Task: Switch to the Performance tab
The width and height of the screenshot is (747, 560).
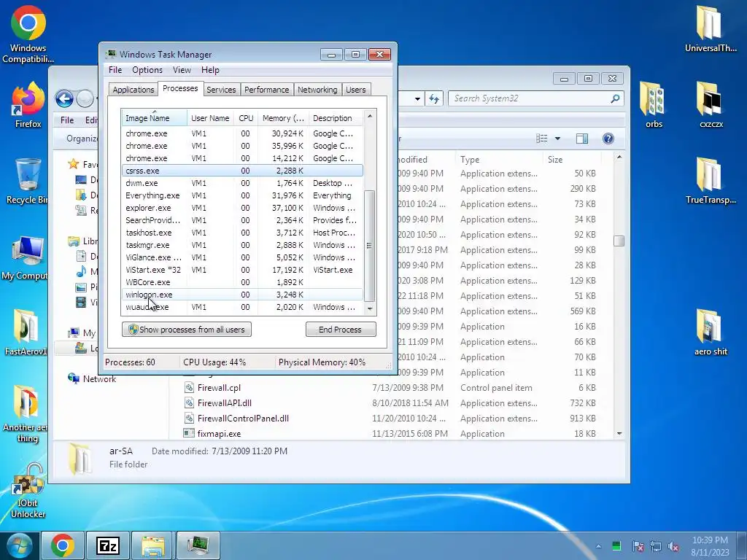Action: pyautogui.click(x=267, y=90)
